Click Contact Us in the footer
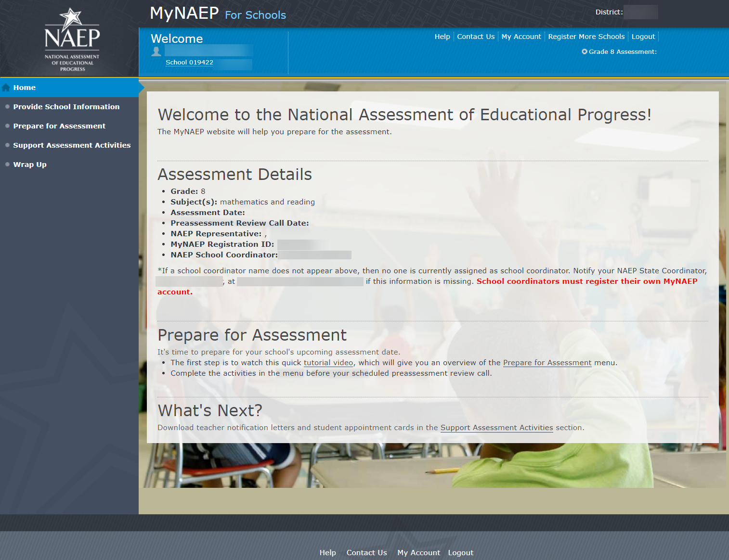 pyautogui.click(x=367, y=553)
